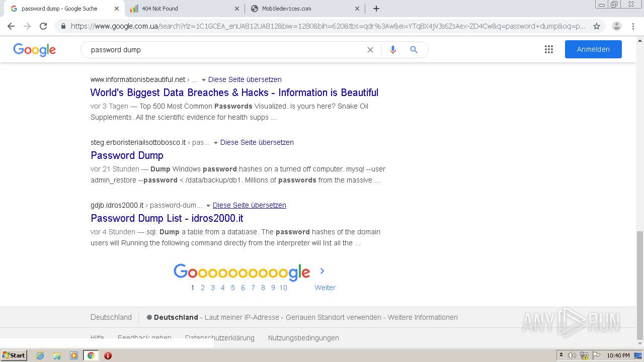This screenshot has width=644, height=362.
Task: Click the Chrome icon in the taskbar
Action: point(91,355)
